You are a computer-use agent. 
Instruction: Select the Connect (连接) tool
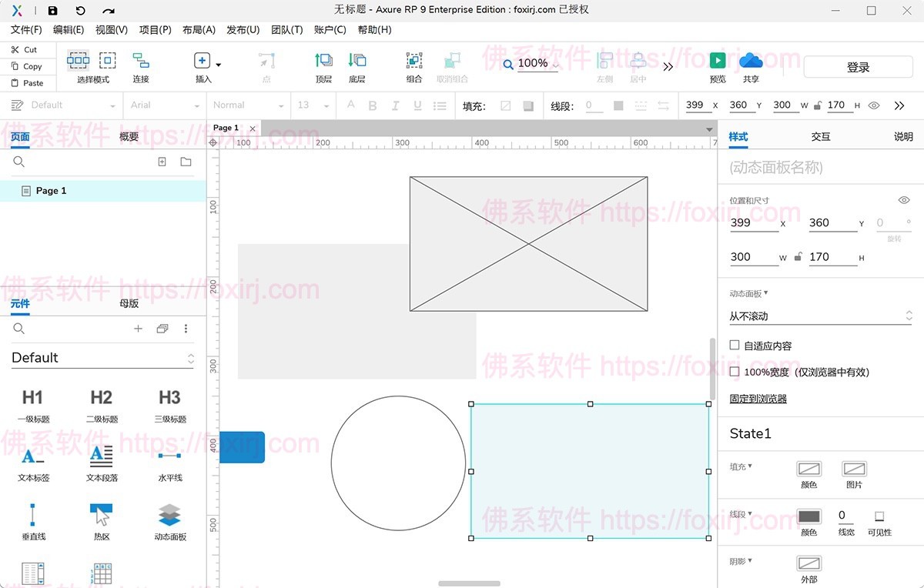coord(141,61)
